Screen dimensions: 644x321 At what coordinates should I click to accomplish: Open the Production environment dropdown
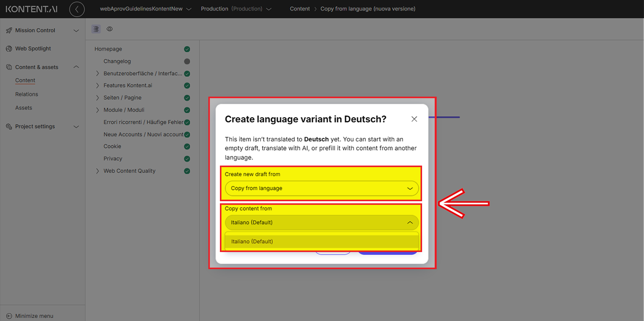click(236, 9)
